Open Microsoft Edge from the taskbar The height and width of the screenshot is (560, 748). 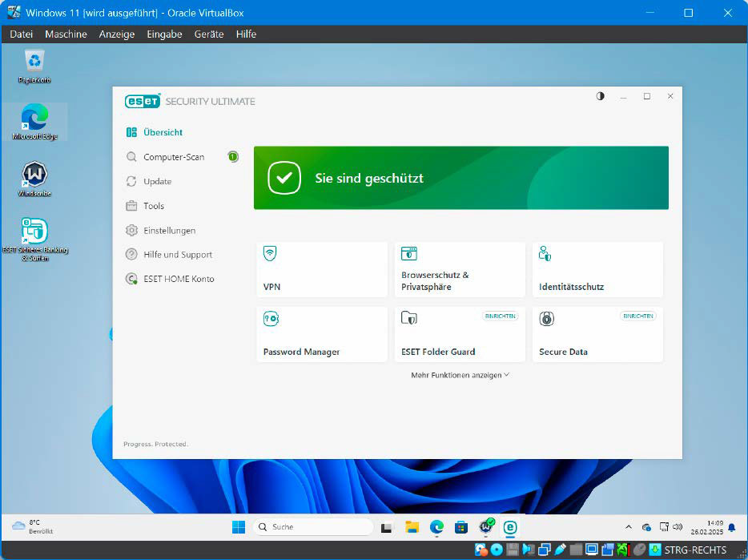[x=436, y=527]
